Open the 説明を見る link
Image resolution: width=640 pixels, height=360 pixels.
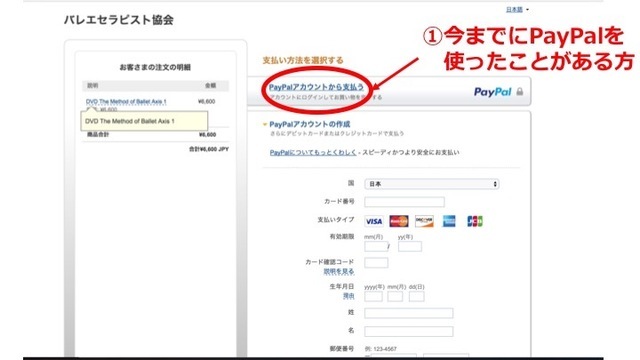339,271
